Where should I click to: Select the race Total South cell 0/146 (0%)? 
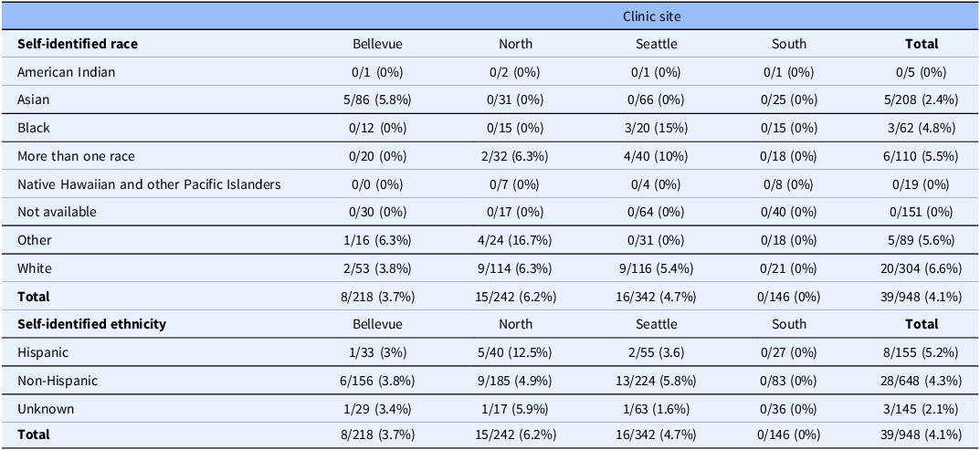789,297
